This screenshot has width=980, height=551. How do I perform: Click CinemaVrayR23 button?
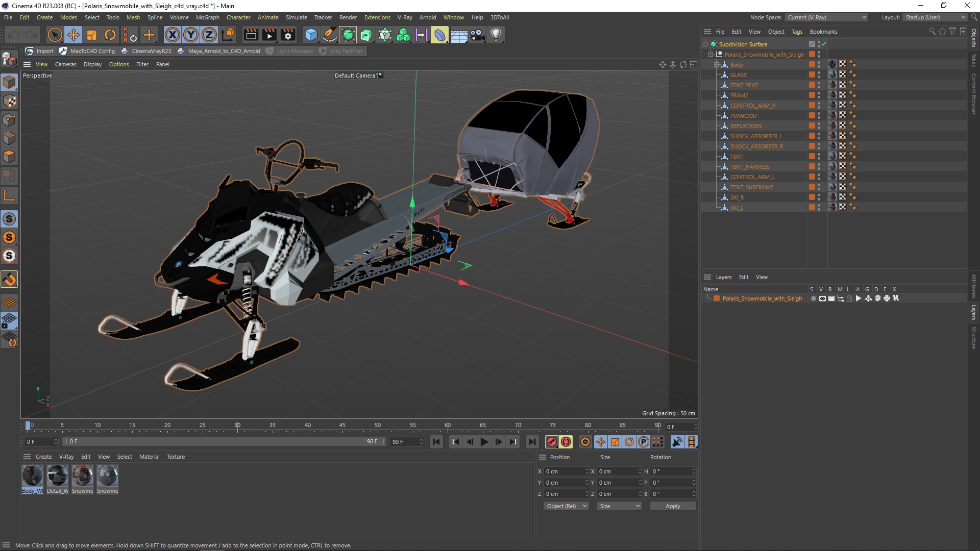[146, 51]
